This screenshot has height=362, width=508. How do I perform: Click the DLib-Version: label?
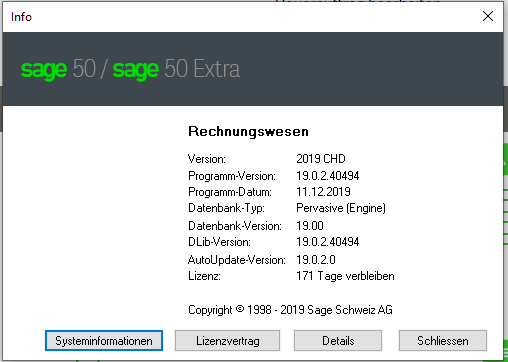click(x=219, y=242)
